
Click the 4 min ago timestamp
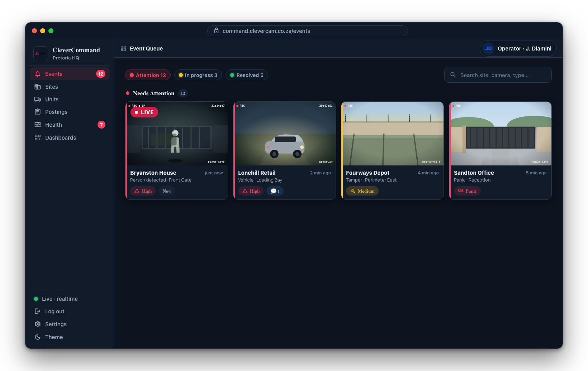point(428,173)
